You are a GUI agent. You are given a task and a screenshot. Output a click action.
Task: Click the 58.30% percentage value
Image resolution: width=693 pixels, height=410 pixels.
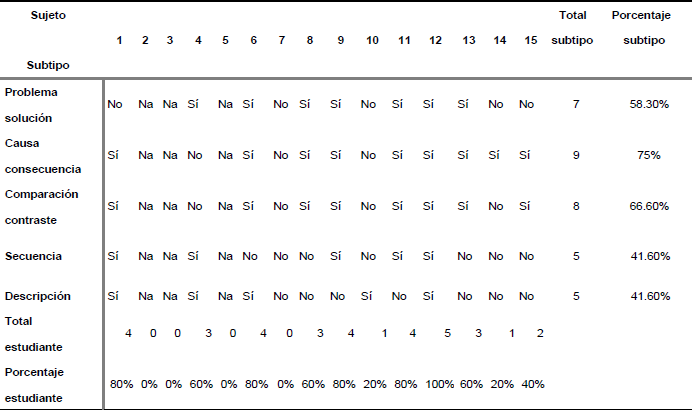pos(649,104)
